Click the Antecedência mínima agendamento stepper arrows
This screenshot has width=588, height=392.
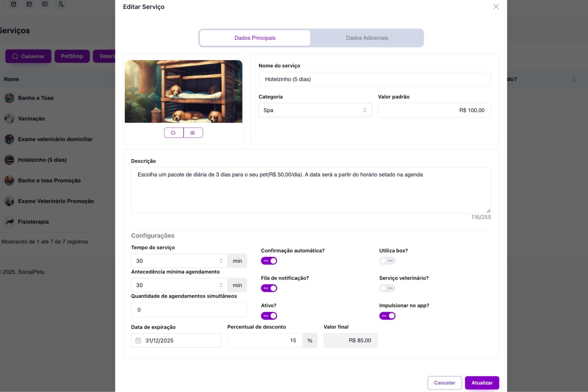coord(221,285)
